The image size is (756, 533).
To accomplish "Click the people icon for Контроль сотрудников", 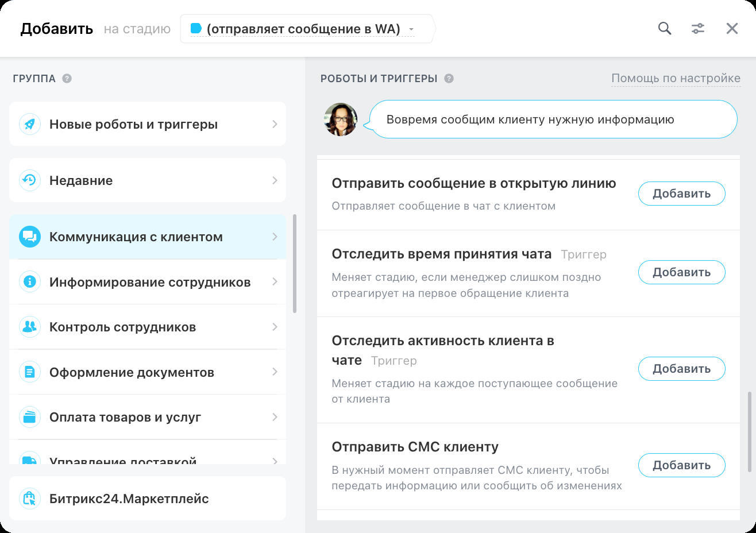I will (30, 327).
